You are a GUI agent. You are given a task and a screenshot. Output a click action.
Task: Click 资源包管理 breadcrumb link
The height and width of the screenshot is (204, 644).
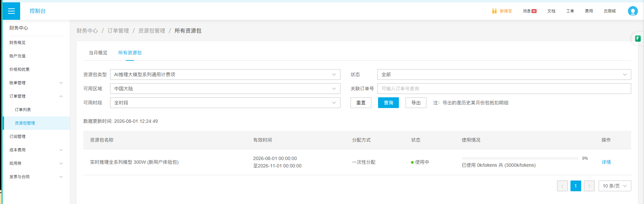152,31
